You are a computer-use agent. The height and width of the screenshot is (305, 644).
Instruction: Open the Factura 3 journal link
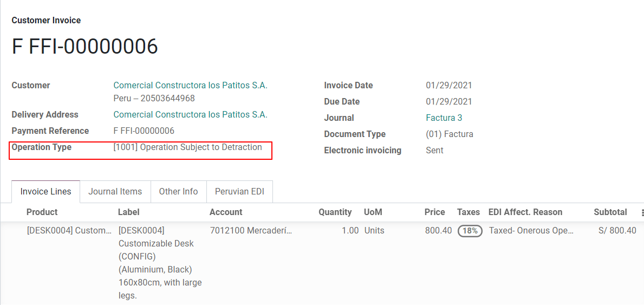point(444,118)
